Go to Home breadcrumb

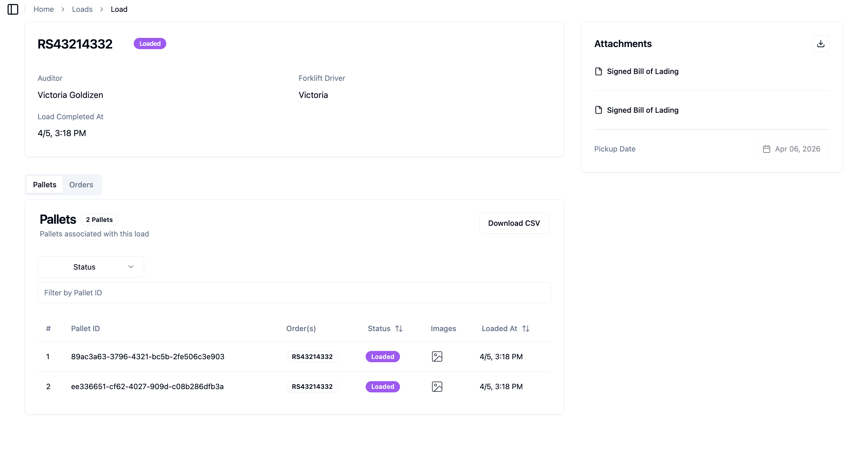(x=43, y=9)
